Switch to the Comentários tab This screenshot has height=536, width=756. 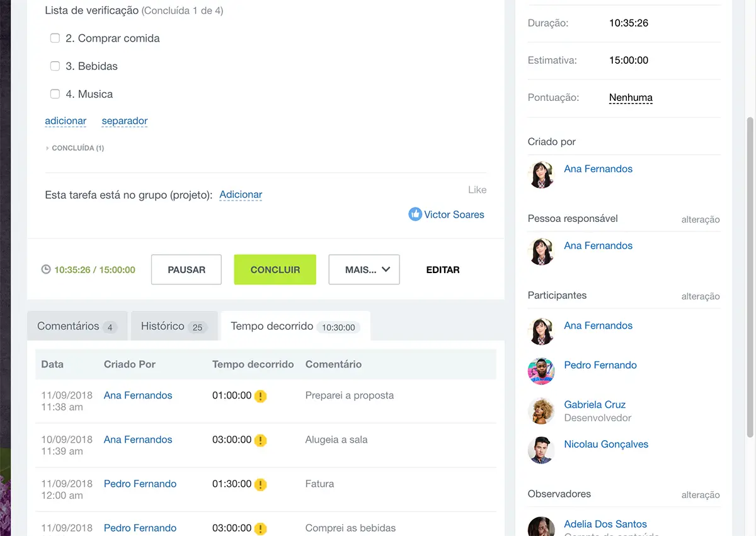[77, 326]
